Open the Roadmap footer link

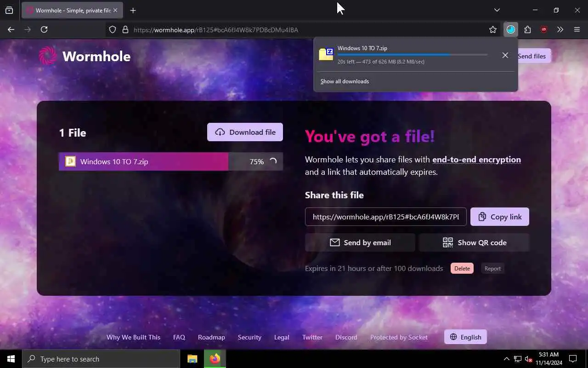211,337
